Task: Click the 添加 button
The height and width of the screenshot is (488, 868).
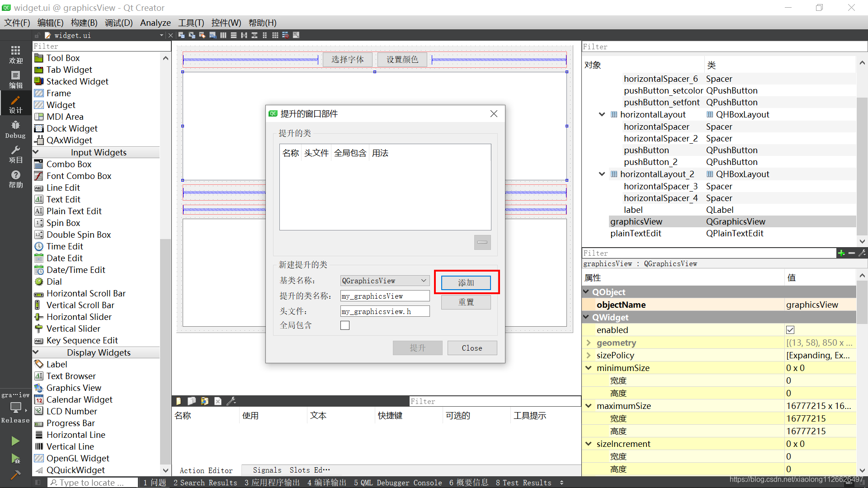Action: click(x=466, y=283)
